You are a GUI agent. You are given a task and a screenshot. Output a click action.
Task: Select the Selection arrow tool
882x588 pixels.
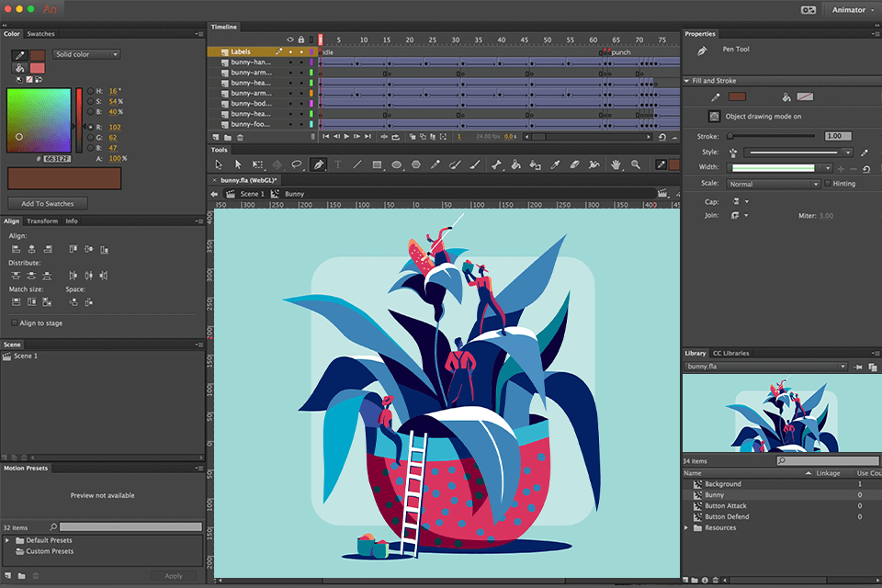[219, 164]
